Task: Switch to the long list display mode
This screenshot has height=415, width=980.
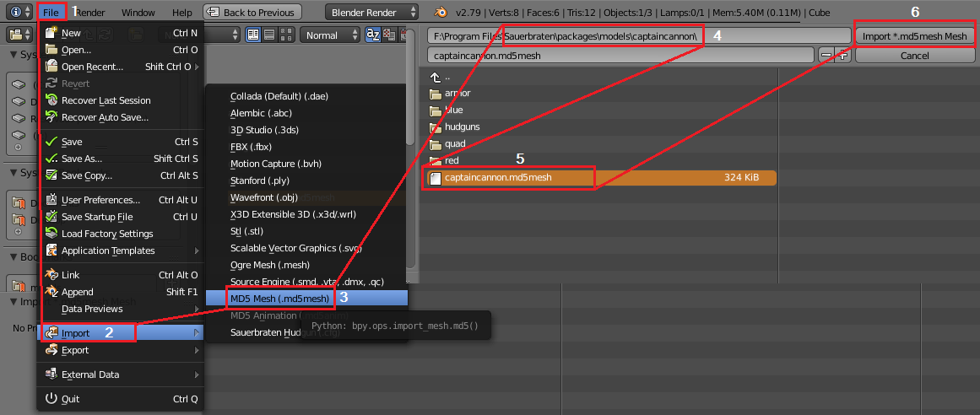Action: pos(270,35)
